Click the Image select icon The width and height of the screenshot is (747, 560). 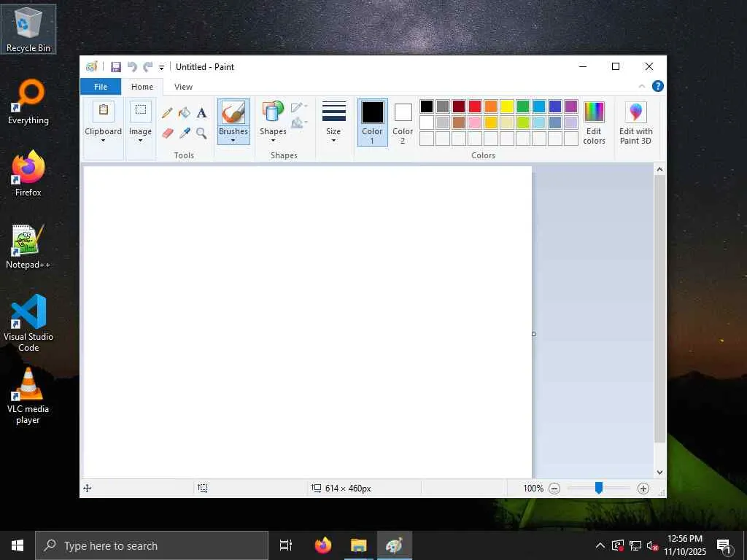(x=141, y=111)
